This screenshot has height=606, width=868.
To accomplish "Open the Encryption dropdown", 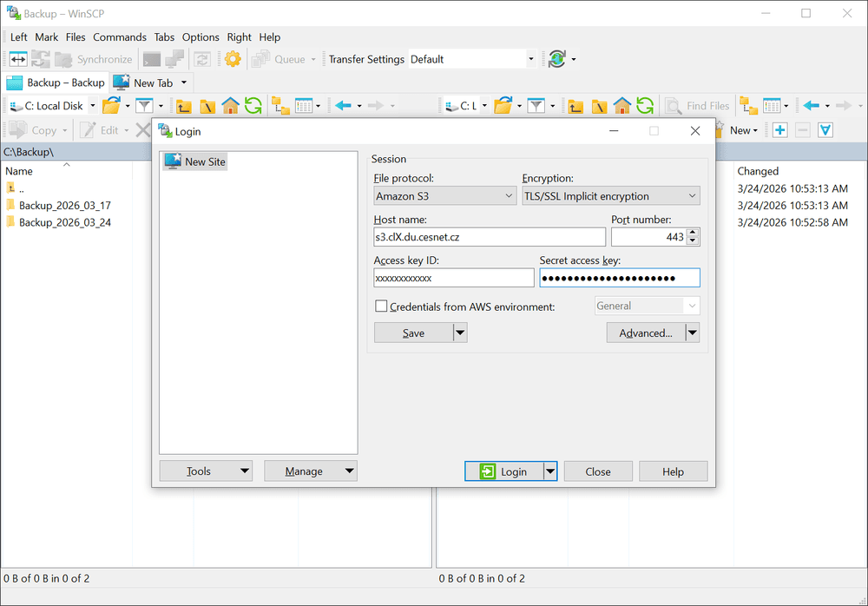I will point(610,196).
